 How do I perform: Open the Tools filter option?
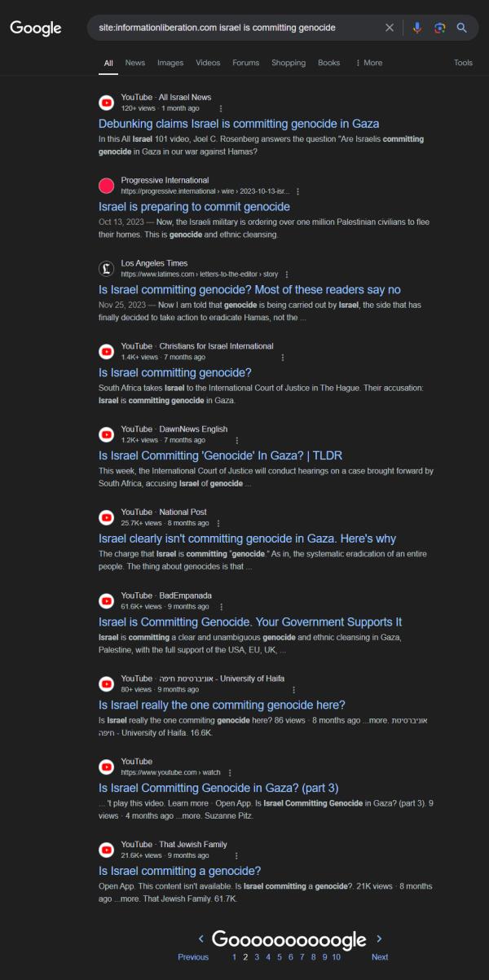[x=463, y=63]
